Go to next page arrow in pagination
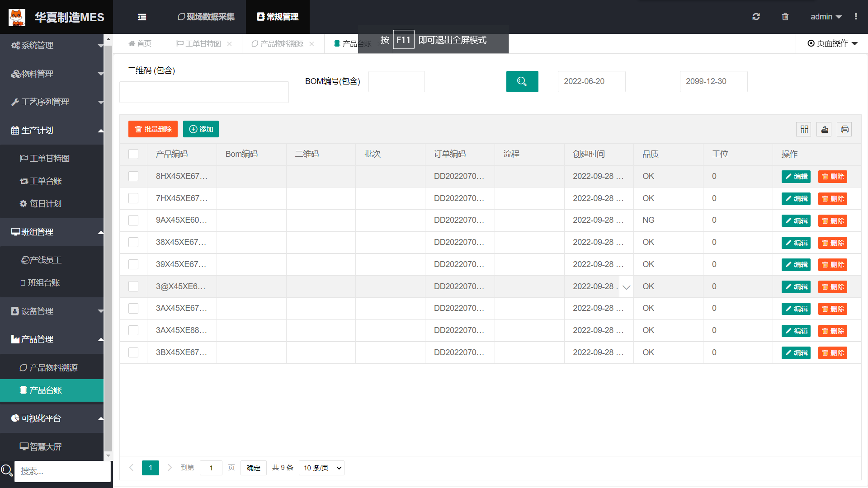The height and width of the screenshot is (488, 868). coord(170,468)
